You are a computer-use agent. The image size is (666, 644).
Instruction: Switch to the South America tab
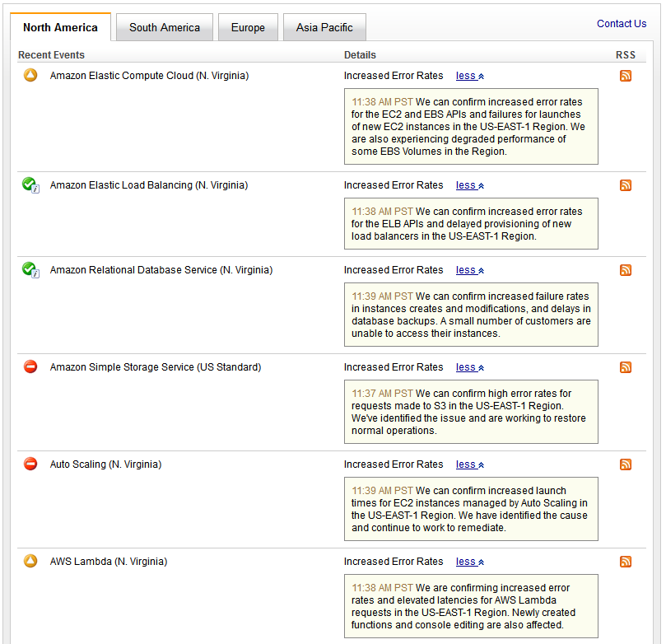click(x=165, y=27)
